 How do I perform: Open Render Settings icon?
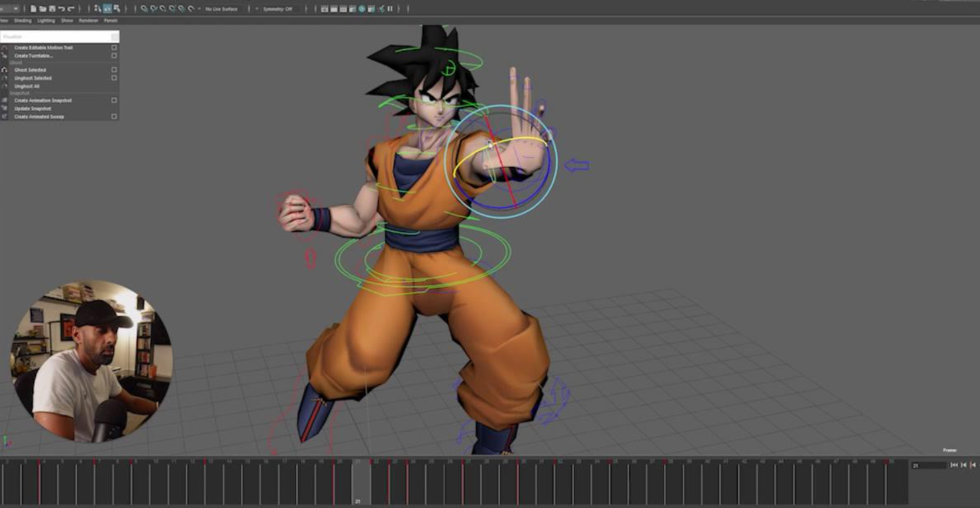pyautogui.click(x=352, y=9)
